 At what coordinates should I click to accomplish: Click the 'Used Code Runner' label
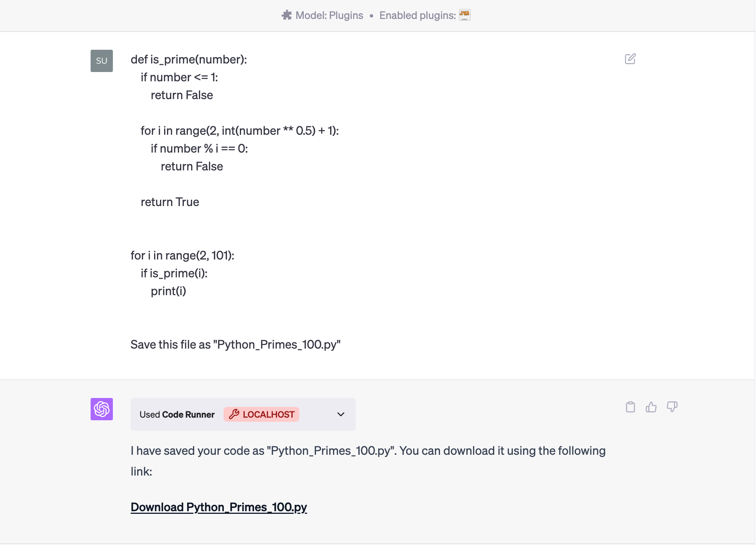tap(177, 414)
